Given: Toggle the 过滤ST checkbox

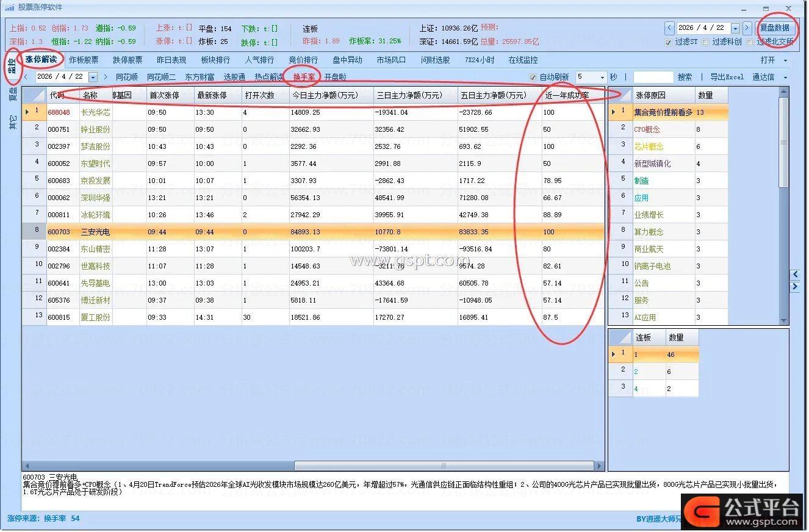Looking at the screenshot, I should pos(669,42).
